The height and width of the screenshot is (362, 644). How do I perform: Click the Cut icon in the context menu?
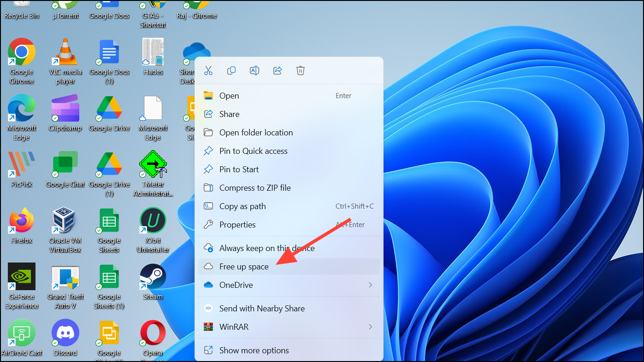(x=208, y=70)
